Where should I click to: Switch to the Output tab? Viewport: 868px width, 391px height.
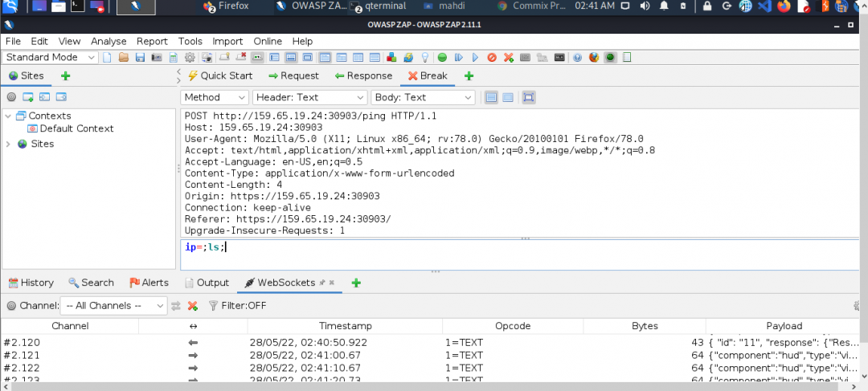click(x=207, y=283)
